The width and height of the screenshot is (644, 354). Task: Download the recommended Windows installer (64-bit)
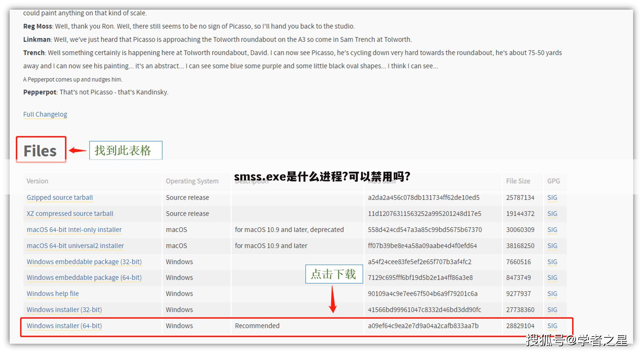click(x=64, y=326)
